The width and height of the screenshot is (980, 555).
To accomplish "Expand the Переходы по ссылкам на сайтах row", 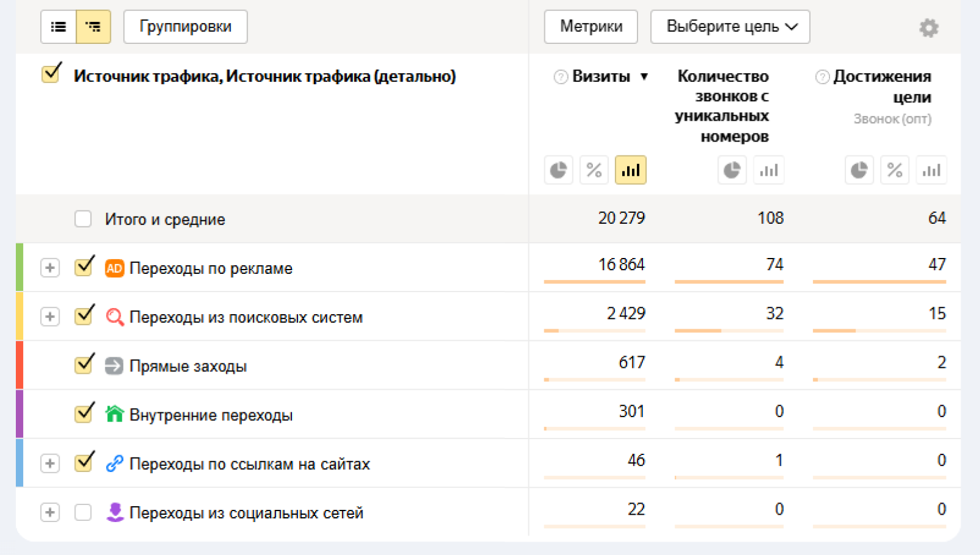I will point(49,464).
